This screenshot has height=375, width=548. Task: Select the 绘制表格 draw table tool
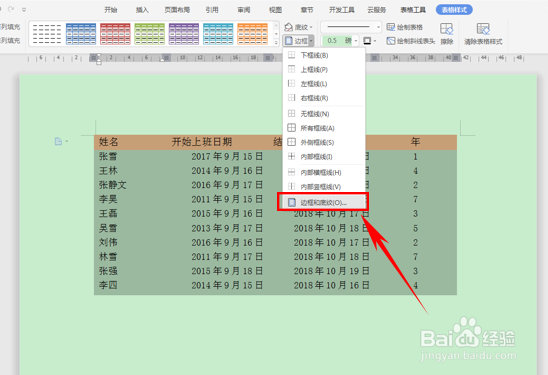[405, 27]
